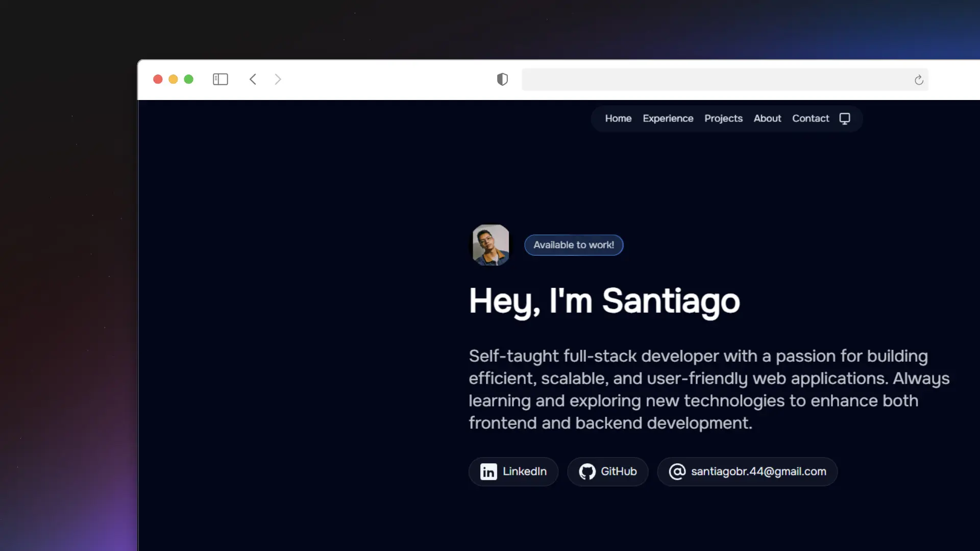980x551 pixels.
Task: Reload the page with the refresh icon
Action: coord(919,80)
